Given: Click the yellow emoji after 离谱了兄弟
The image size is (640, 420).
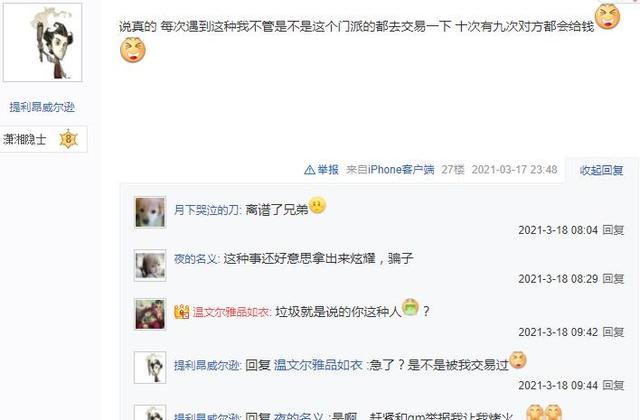Looking at the screenshot, I should point(318,205).
